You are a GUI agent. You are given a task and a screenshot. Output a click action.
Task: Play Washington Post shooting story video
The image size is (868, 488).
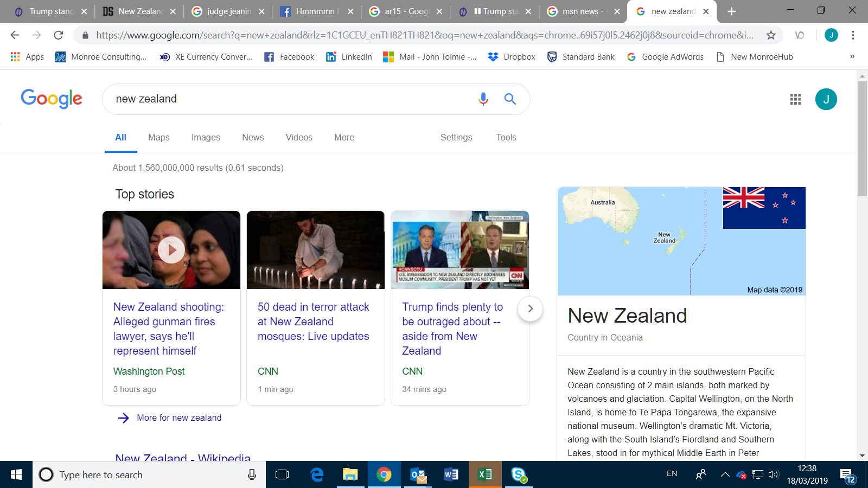171,250
